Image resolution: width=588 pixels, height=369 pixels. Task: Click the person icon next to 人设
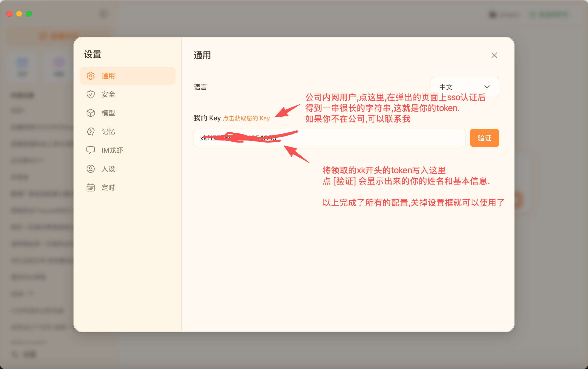91,169
